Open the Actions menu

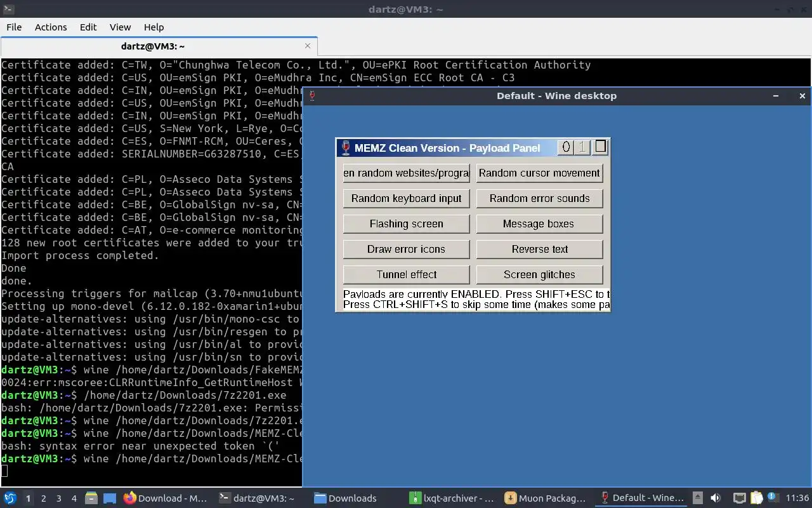coord(51,27)
